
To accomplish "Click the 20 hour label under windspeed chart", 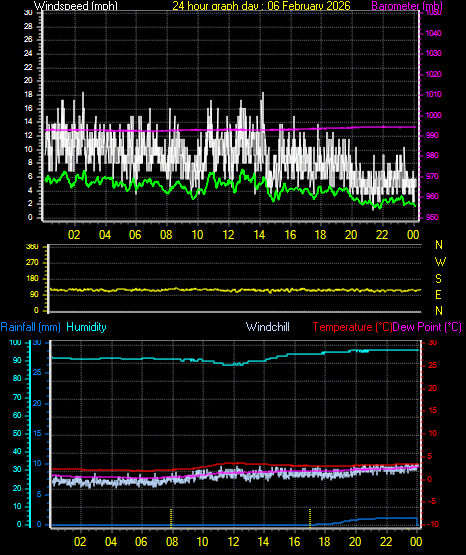I will click(351, 235).
